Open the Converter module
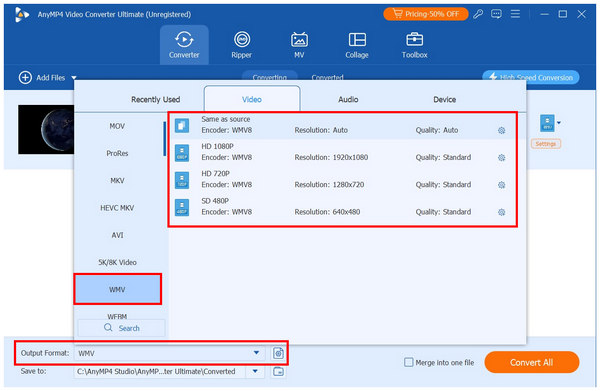600x391 pixels. pyautogui.click(x=184, y=45)
